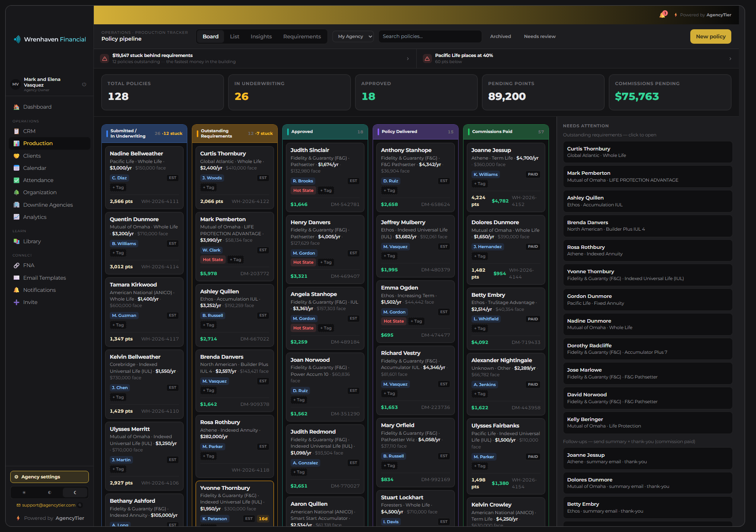Switch to light theme sun option

click(x=24, y=492)
